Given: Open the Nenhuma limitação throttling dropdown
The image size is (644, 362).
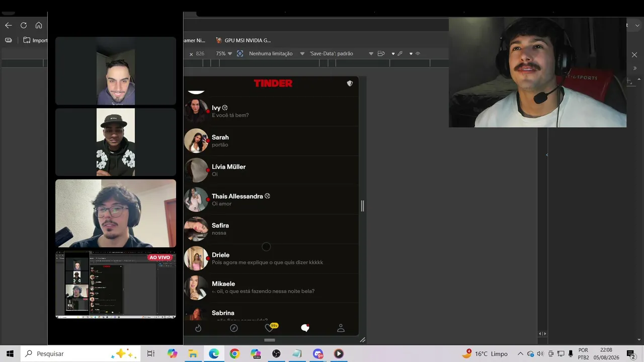Looking at the screenshot, I should click(277, 53).
